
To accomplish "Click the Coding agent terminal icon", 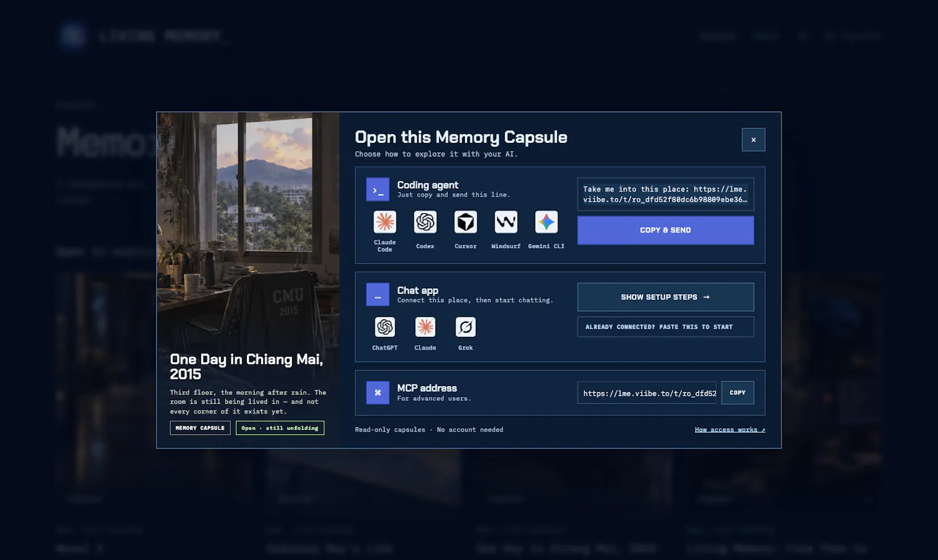I will (378, 190).
